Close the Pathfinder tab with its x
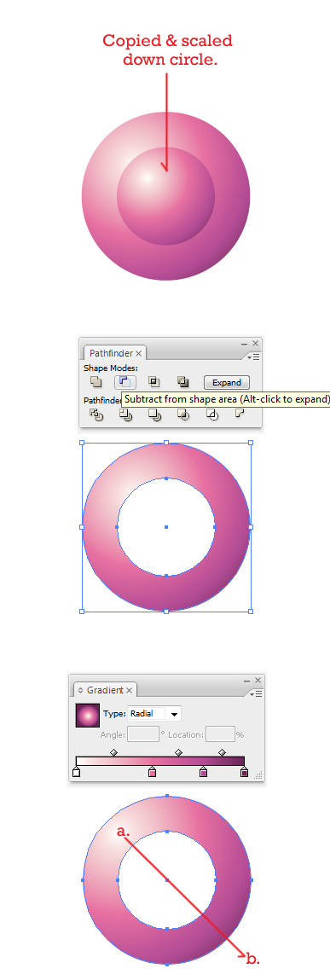The height and width of the screenshot is (980, 330). (139, 354)
